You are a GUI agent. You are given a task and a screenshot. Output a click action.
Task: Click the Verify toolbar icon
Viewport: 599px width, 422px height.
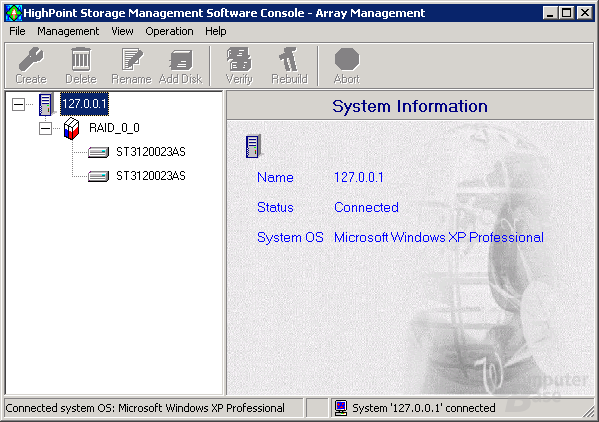(239, 59)
